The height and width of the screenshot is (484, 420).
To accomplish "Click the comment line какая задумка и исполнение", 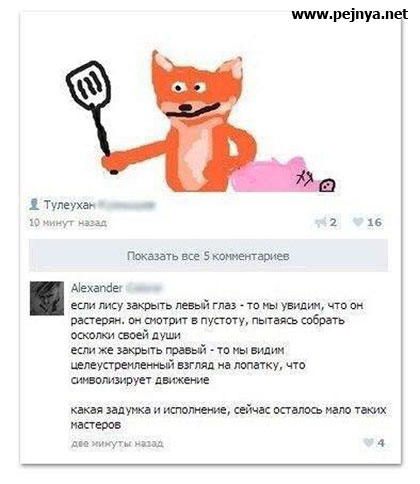I will [229, 417].
